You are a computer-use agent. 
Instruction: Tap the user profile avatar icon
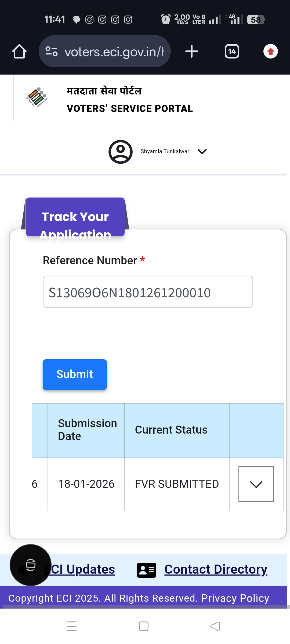pos(121,152)
